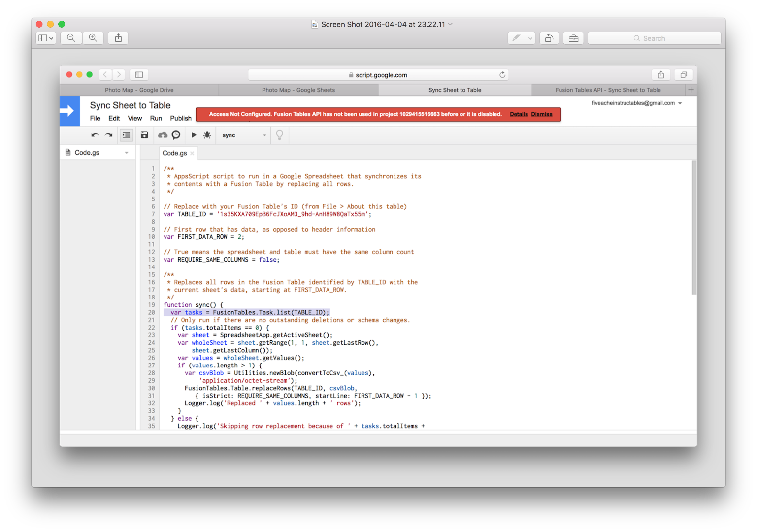The height and width of the screenshot is (532, 757).
Task: Click the indent formatting icon in the toolbar
Action: click(x=126, y=135)
